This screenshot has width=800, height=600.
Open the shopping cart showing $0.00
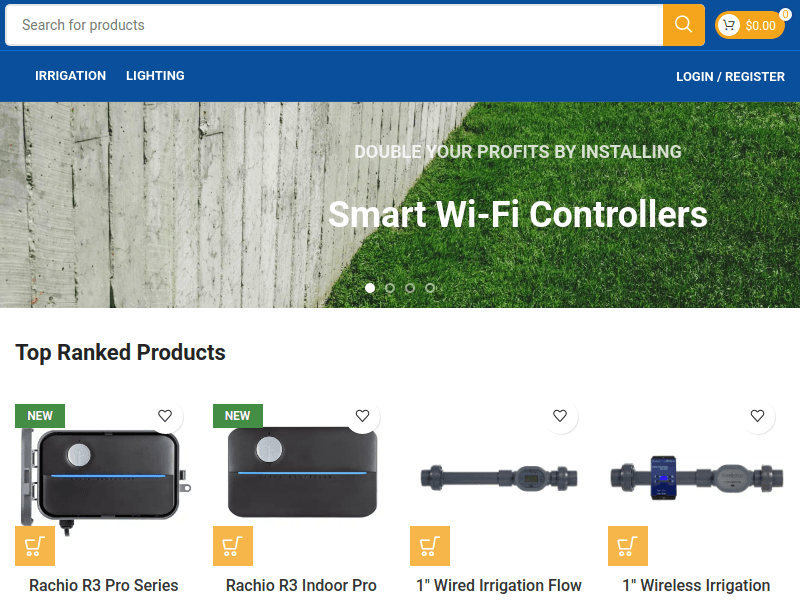click(x=749, y=25)
